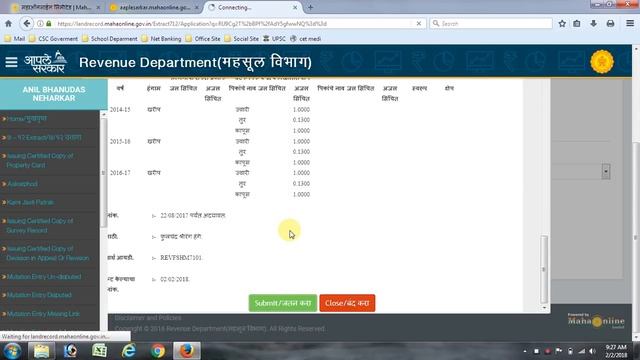Click the Maharashtra government emblem in the header
The width and height of the screenshot is (640, 360).
pos(602,62)
